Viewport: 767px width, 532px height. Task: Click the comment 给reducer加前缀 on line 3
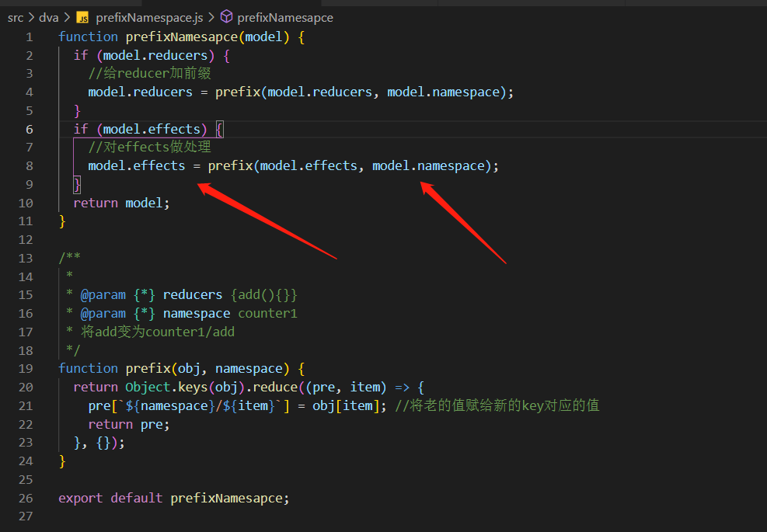coord(152,73)
